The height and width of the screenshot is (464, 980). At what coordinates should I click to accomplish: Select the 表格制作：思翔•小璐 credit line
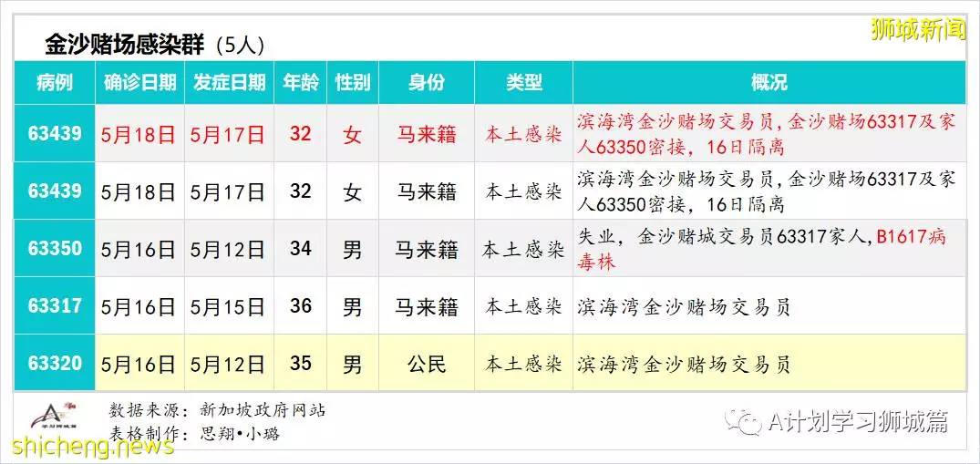(x=194, y=433)
